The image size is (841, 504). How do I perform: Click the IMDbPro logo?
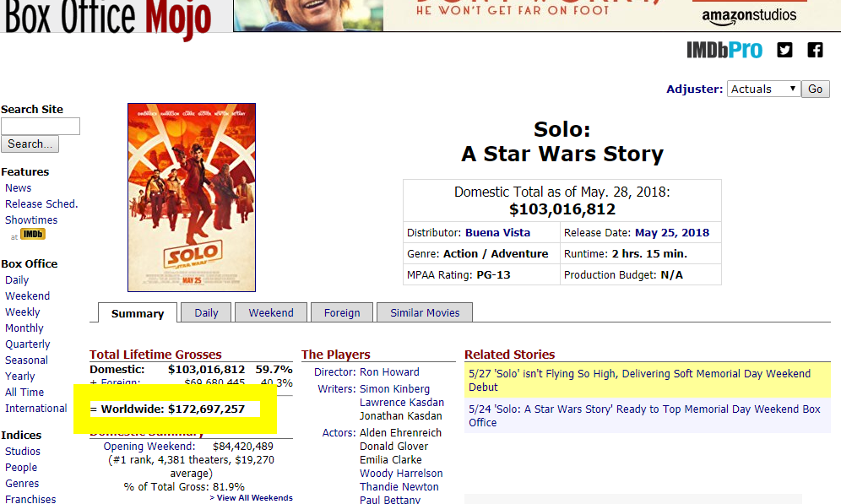point(724,50)
